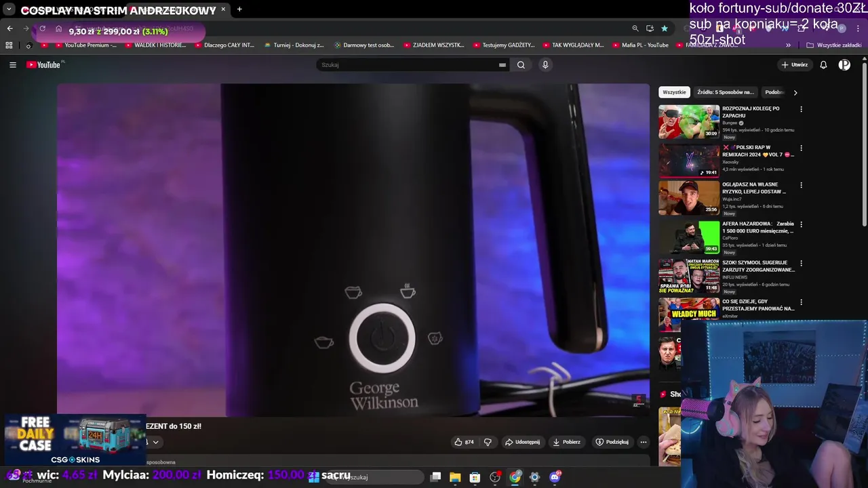This screenshot has width=868, height=488.
Task: Open the menu for the ROZPOZNAJ KOLEGĘ PO ZAPACHU video
Action: click(801, 109)
